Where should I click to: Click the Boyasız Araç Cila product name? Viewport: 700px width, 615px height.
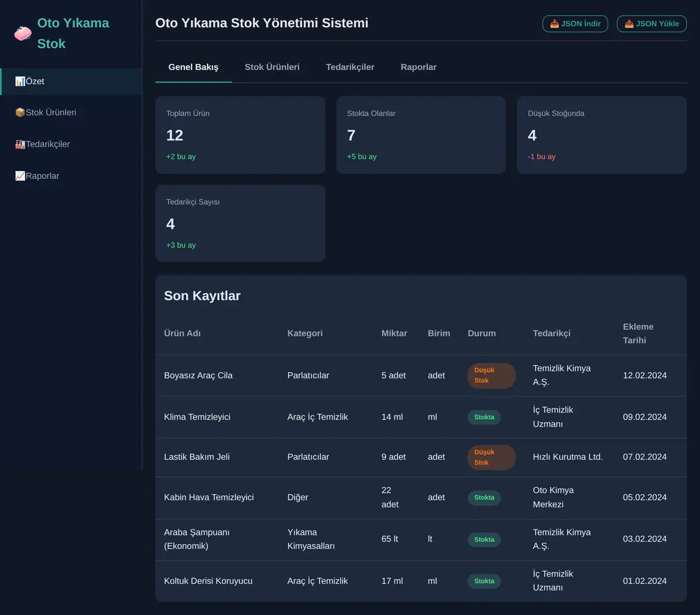coord(198,375)
